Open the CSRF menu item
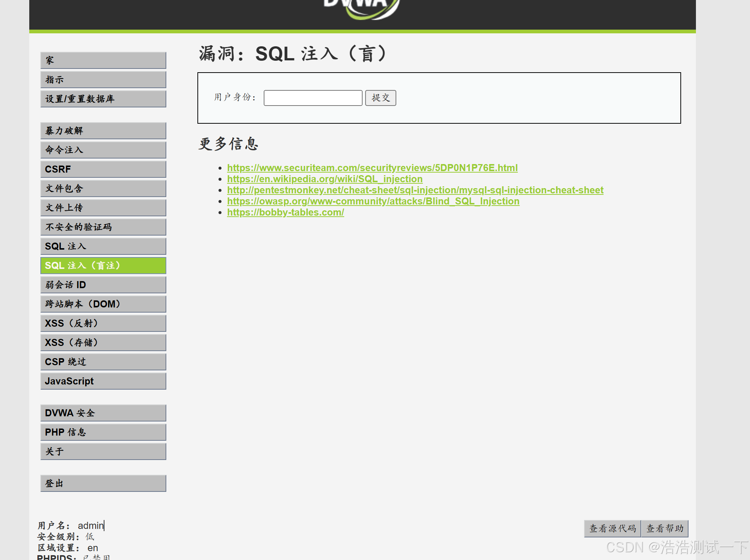Viewport: 750px width, 560px height. [103, 169]
